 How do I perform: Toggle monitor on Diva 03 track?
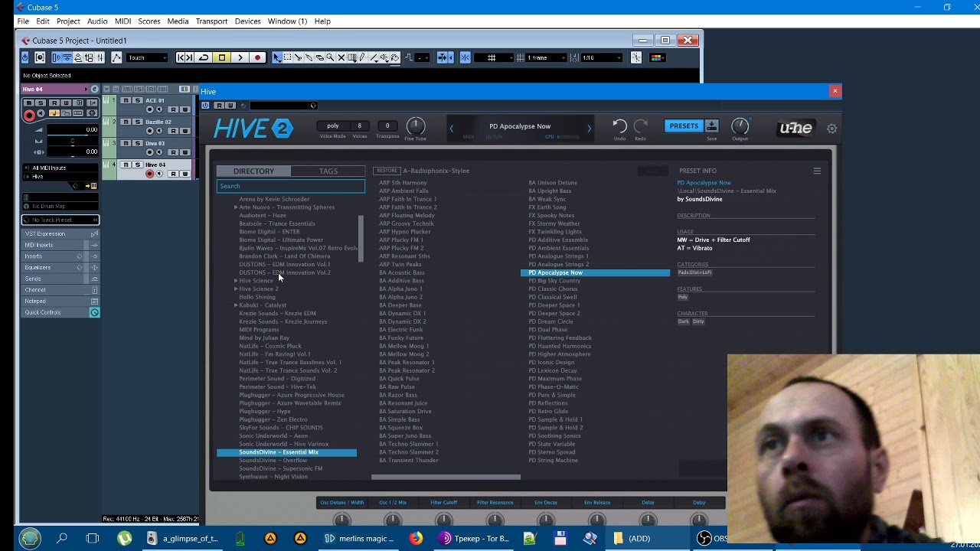pyautogui.click(x=159, y=152)
